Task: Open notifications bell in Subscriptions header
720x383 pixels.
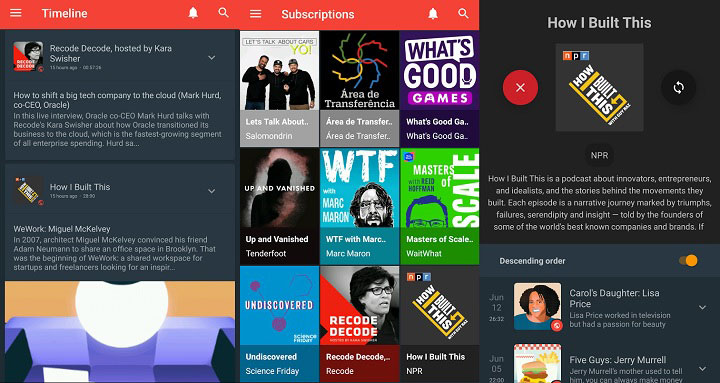Action: pyautogui.click(x=433, y=14)
